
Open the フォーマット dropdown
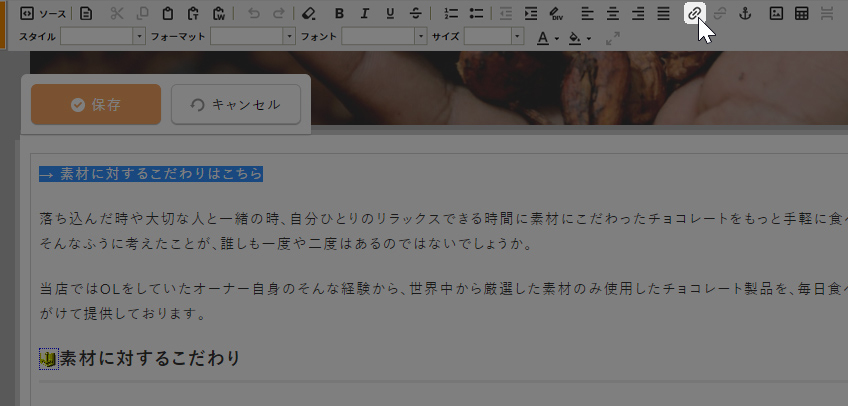(x=288, y=37)
